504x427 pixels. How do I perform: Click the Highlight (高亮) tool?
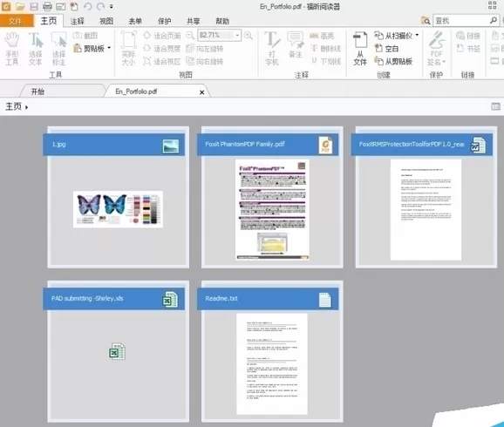[322, 36]
